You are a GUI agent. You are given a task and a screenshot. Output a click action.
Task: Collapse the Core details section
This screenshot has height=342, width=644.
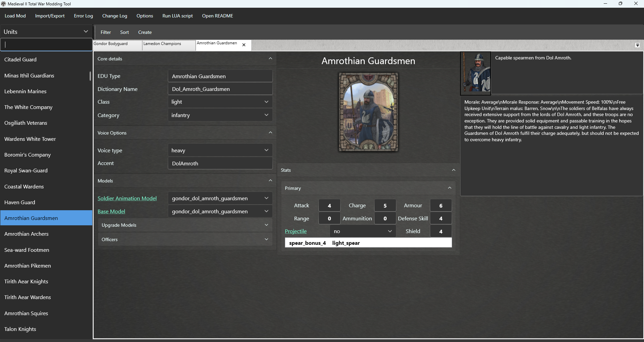coord(270,58)
